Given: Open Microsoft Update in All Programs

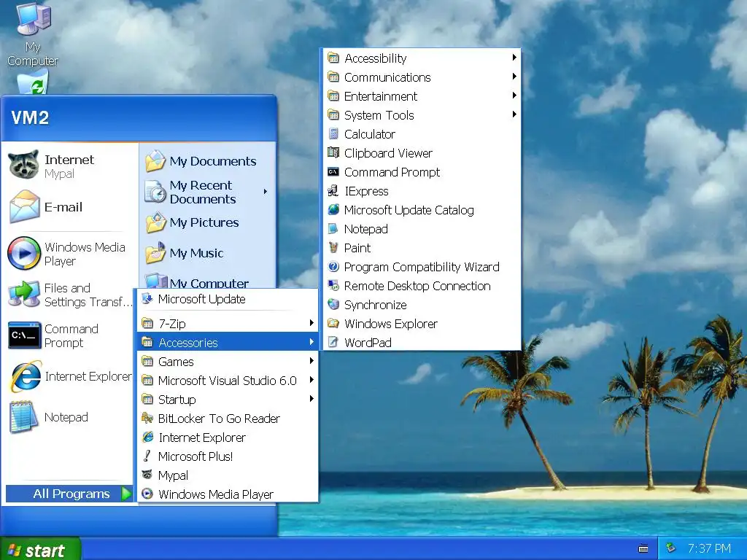Looking at the screenshot, I should point(228,299).
